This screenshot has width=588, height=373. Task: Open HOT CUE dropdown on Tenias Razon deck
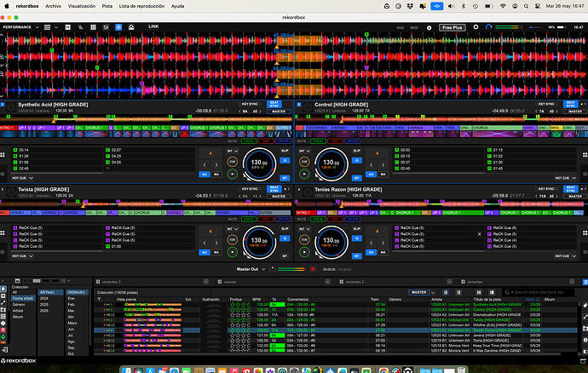tap(565, 256)
